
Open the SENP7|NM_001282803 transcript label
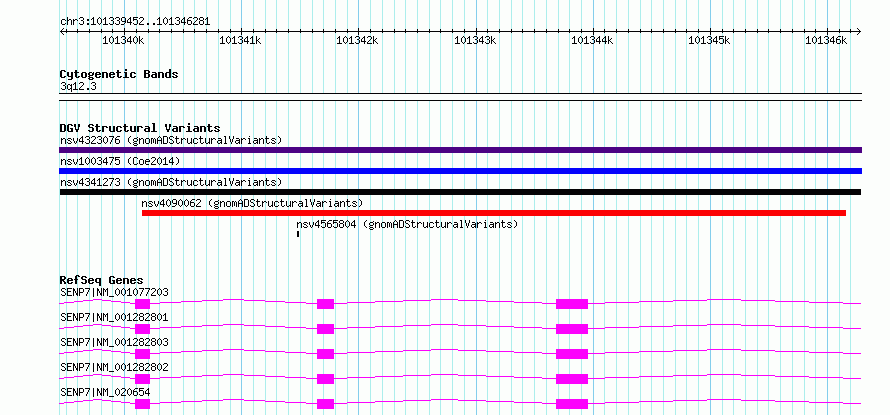pos(114,342)
